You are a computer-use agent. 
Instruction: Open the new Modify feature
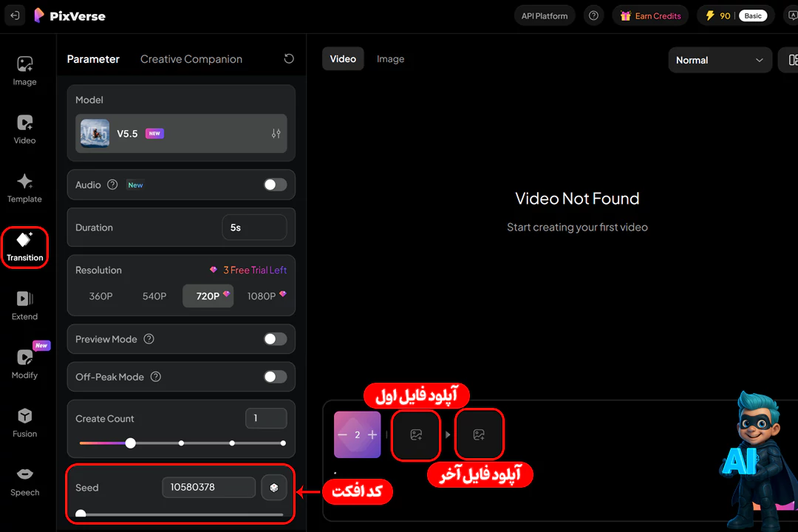[x=24, y=364]
